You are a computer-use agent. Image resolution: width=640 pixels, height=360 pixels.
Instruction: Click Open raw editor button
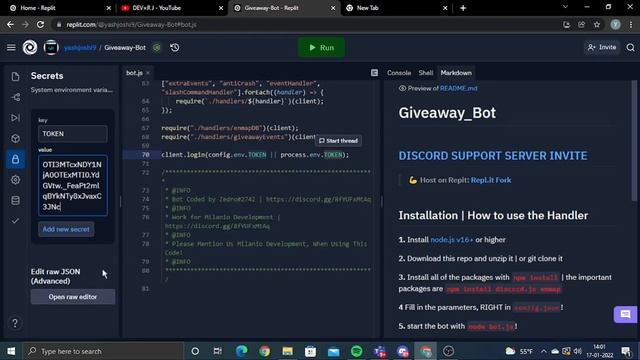click(x=73, y=297)
